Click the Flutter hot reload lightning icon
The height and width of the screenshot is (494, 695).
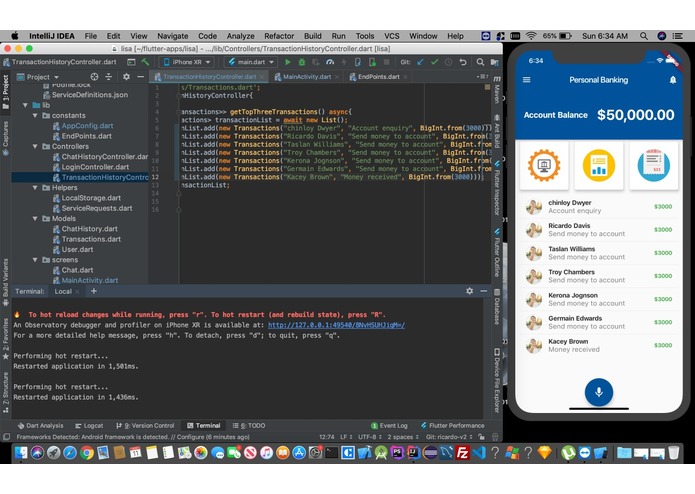click(344, 62)
